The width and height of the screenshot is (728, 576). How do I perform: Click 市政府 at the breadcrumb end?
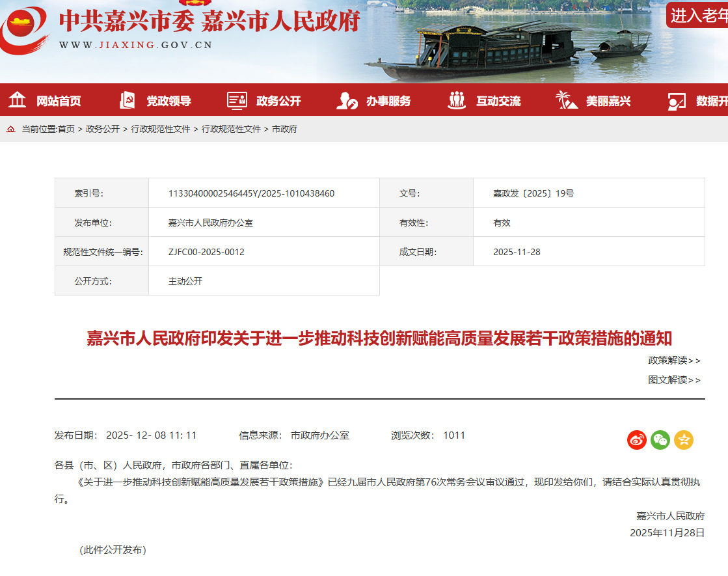pos(285,130)
